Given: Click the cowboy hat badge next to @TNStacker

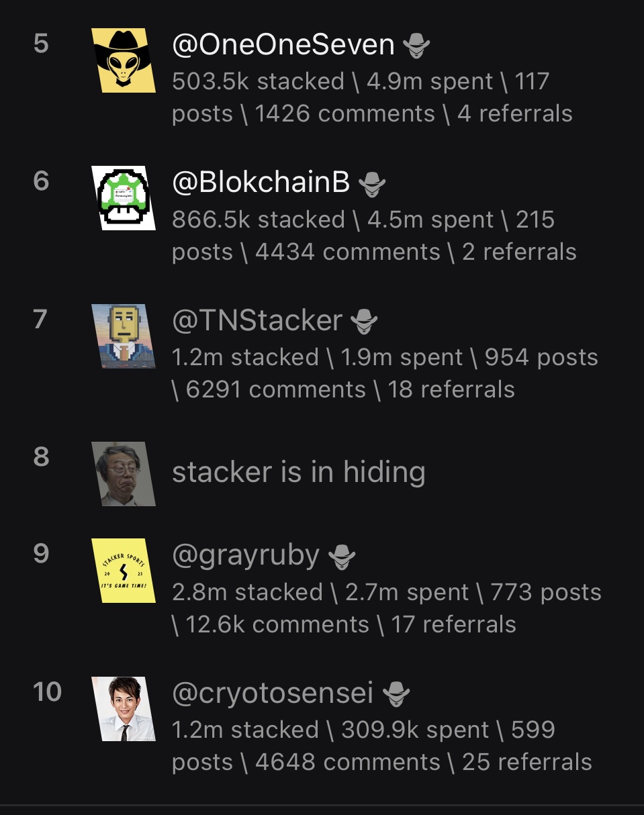Looking at the screenshot, I should click(365, 322).
